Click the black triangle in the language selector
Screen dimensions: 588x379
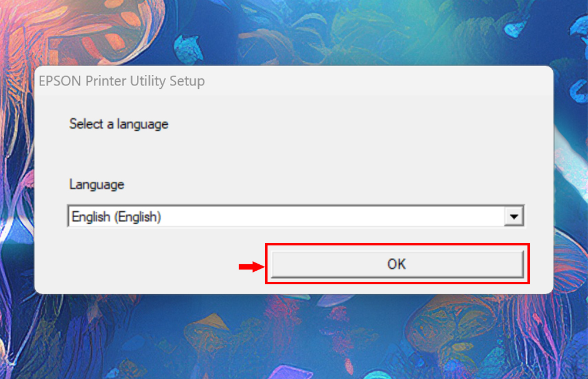point(514,217)
